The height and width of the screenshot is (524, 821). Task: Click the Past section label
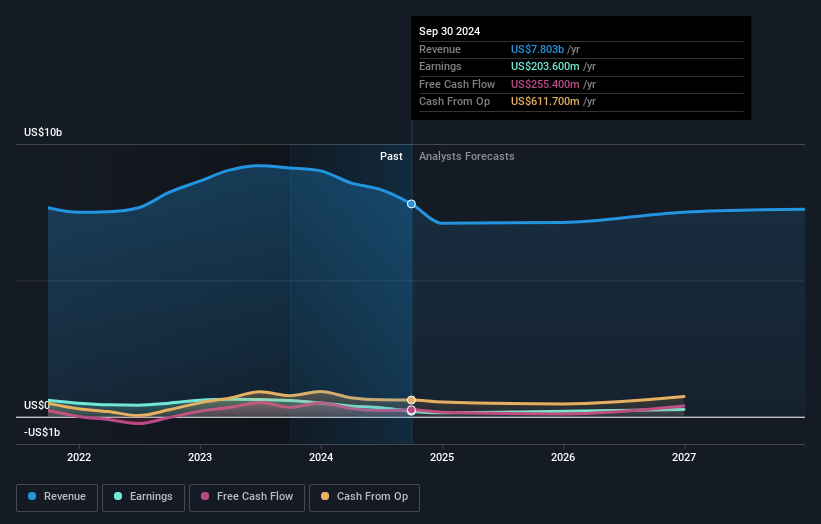tap(391, 157)
